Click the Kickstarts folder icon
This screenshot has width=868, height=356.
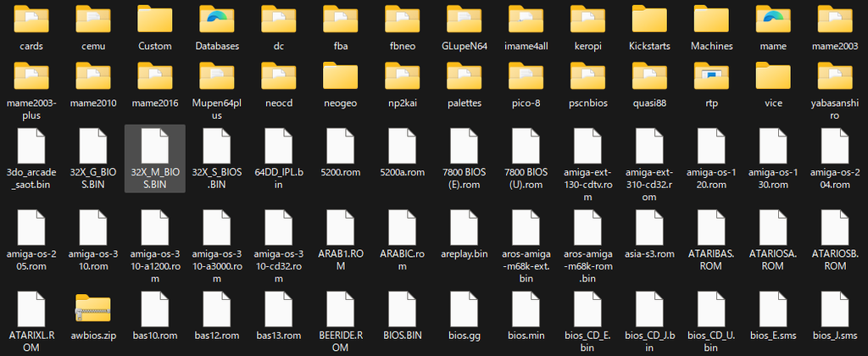point(649,19)
